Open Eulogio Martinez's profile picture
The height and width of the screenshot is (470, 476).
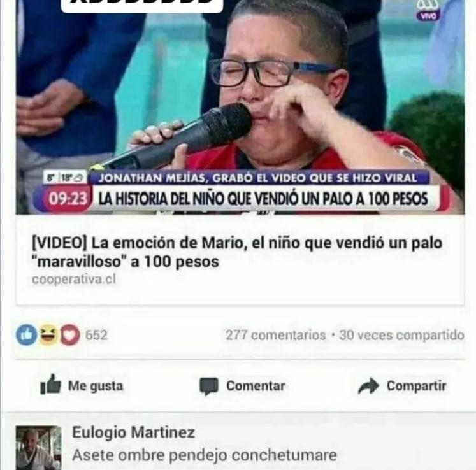[39, 448]
